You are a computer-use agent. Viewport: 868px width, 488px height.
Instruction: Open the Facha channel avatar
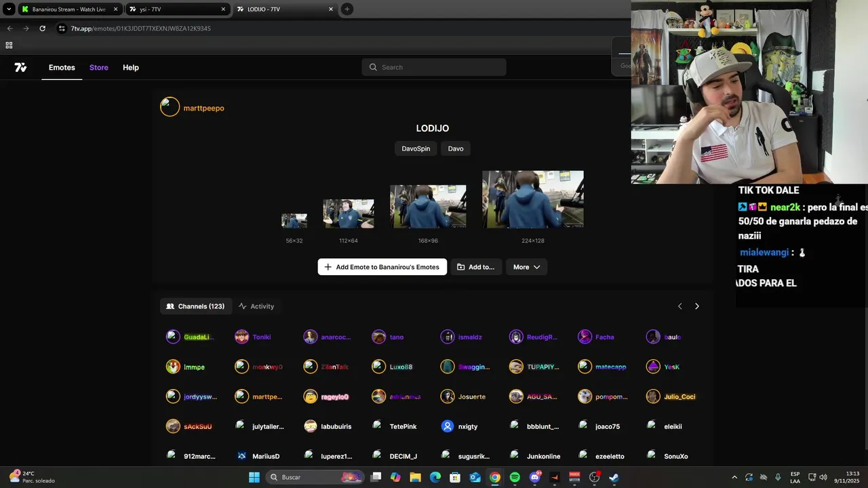point(585,337)
